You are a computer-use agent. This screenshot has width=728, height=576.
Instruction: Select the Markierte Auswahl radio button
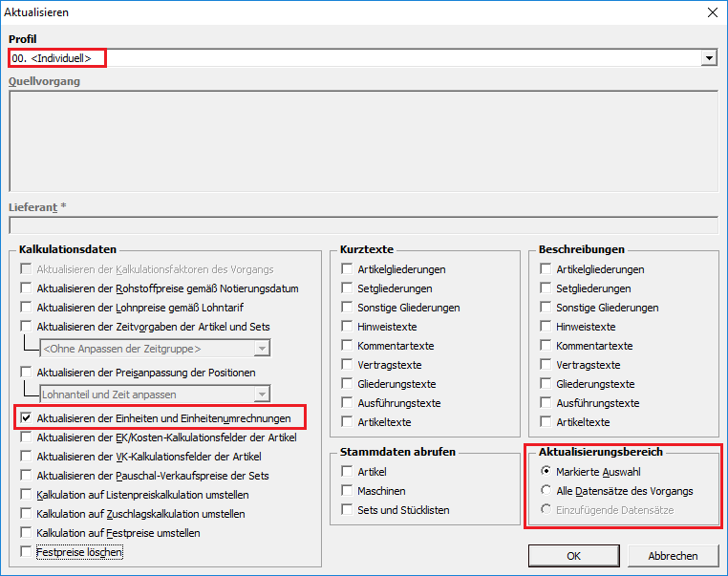tap(546, 472)
